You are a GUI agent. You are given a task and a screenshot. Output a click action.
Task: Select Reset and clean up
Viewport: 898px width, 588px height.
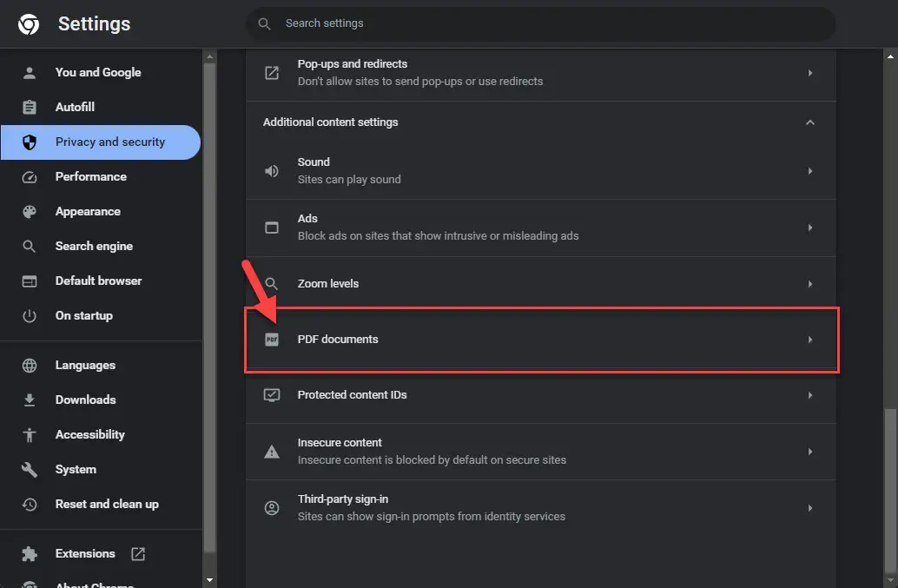point(107,505)
